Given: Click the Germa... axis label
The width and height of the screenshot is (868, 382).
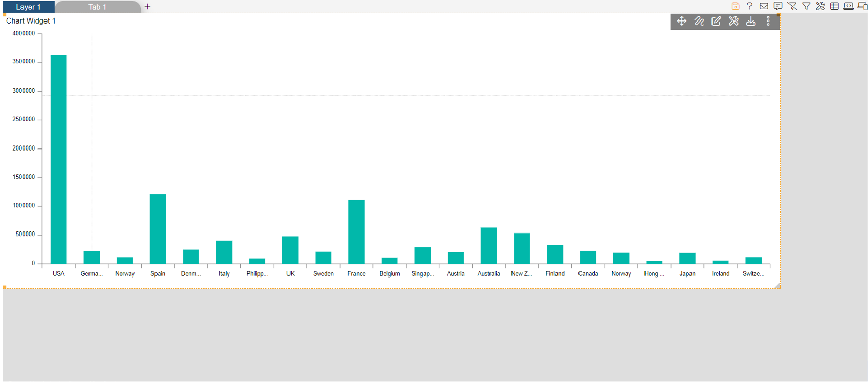Looking at the screenshot, I should [x=92, y=274].
